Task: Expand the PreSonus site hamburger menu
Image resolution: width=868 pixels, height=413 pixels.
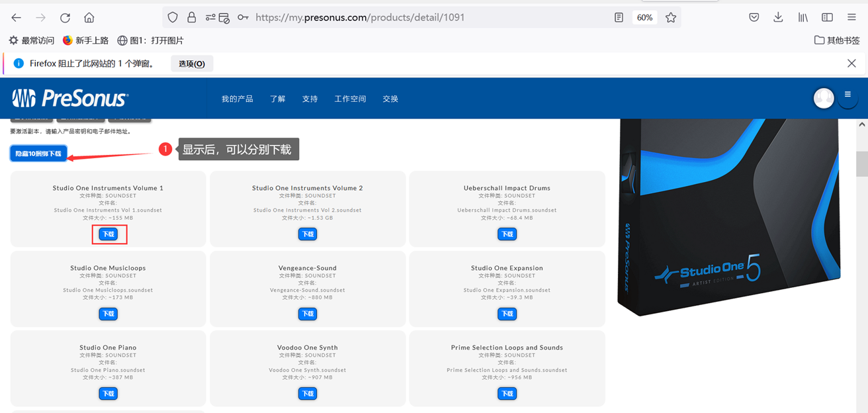Action: [x=847, y=95]
